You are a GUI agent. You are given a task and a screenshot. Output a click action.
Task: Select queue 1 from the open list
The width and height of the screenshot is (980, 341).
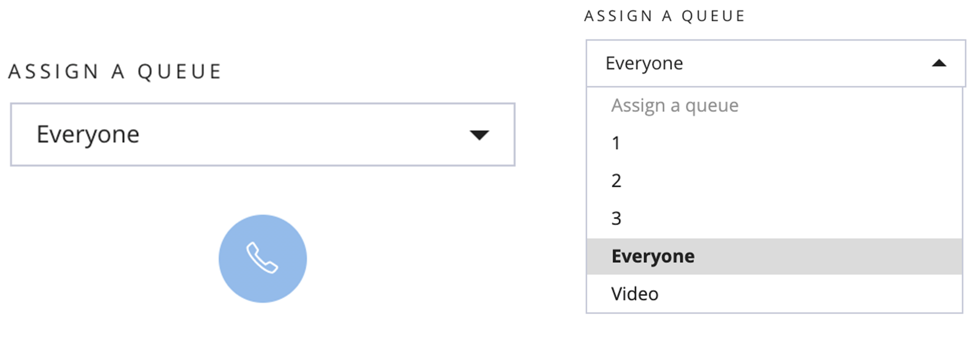(x=774, y=143)
